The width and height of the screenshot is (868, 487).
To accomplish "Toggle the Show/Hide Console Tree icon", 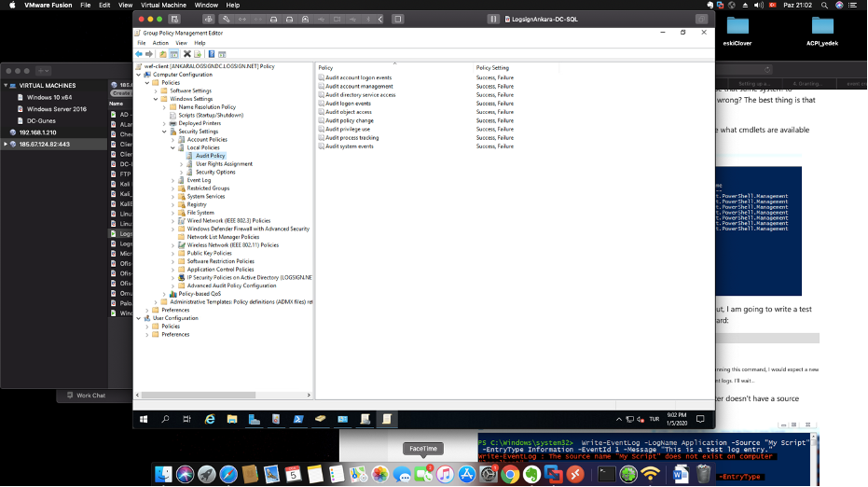I will [x=173, y=54].
